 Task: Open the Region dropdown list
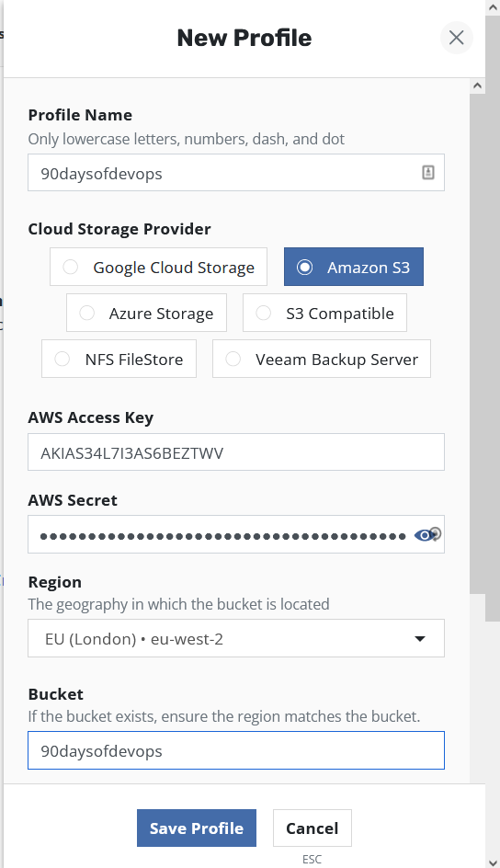(x=236, y=638)
